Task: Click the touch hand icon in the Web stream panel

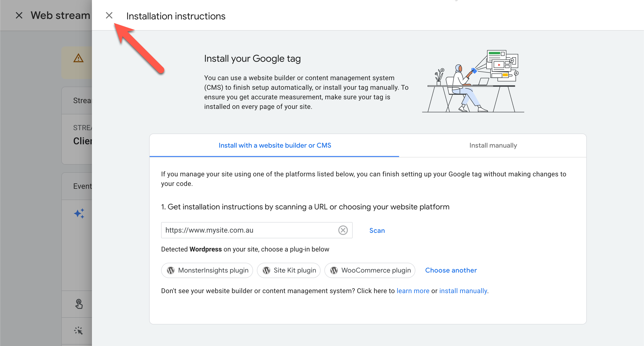Action: 79,304
